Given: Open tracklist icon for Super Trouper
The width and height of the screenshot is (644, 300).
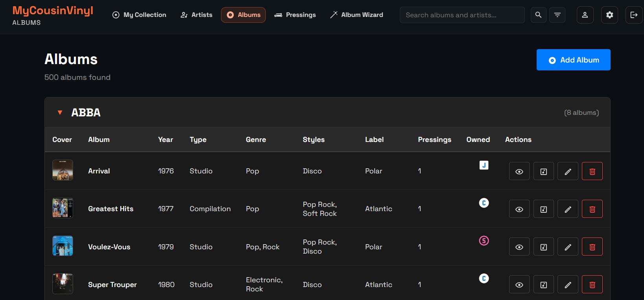Looking at the screenshot, I should (544, 284).
